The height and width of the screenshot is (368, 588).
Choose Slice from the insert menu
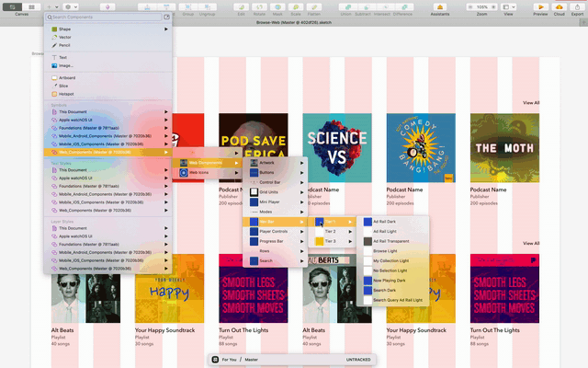[x=108, y=86]
